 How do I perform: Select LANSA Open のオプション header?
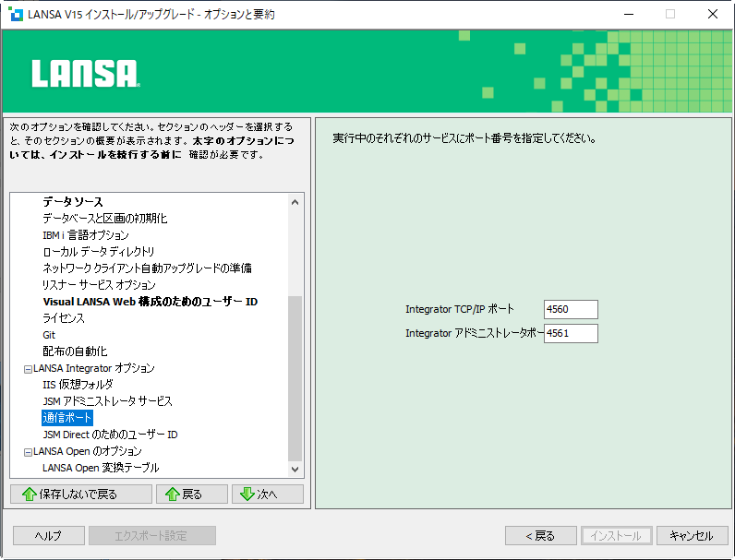pyautogui.click(x=87, y=451)
